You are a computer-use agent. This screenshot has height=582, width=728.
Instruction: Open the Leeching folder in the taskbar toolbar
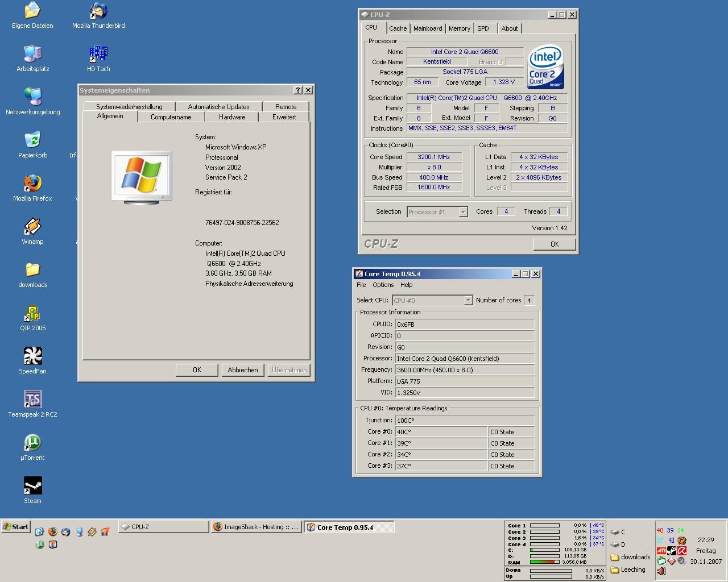tap(628, 569)
